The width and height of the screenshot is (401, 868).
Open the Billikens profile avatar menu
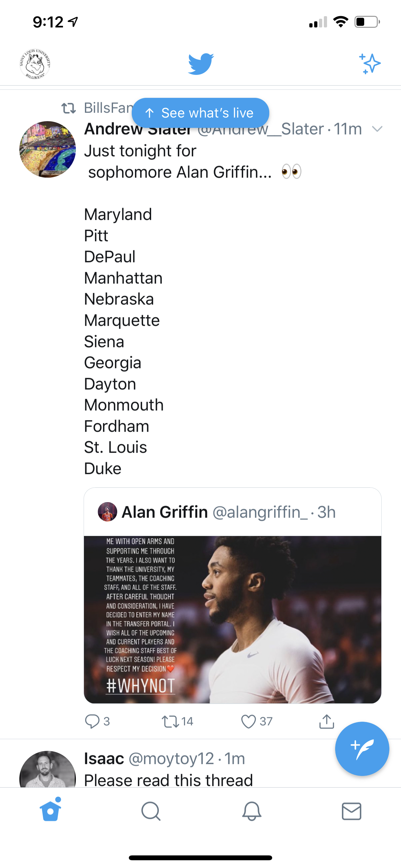click(x=35, y=64)
